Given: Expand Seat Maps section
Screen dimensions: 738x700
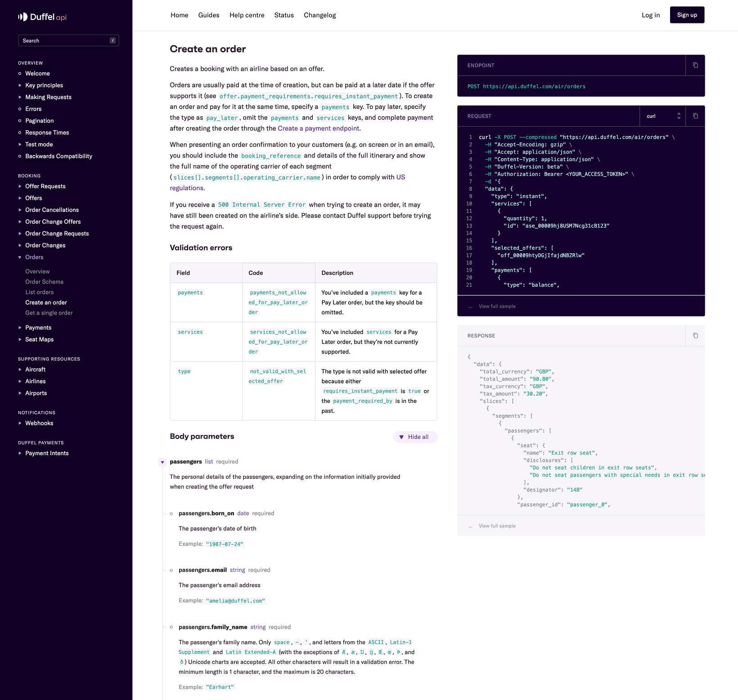Looking at the screenshot, I should [20, 339].
